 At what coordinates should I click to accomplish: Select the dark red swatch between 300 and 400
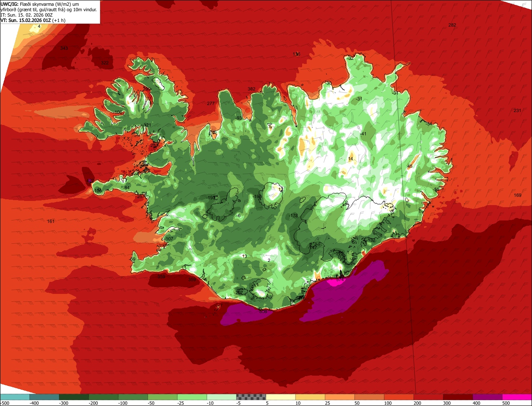(457, 397)
